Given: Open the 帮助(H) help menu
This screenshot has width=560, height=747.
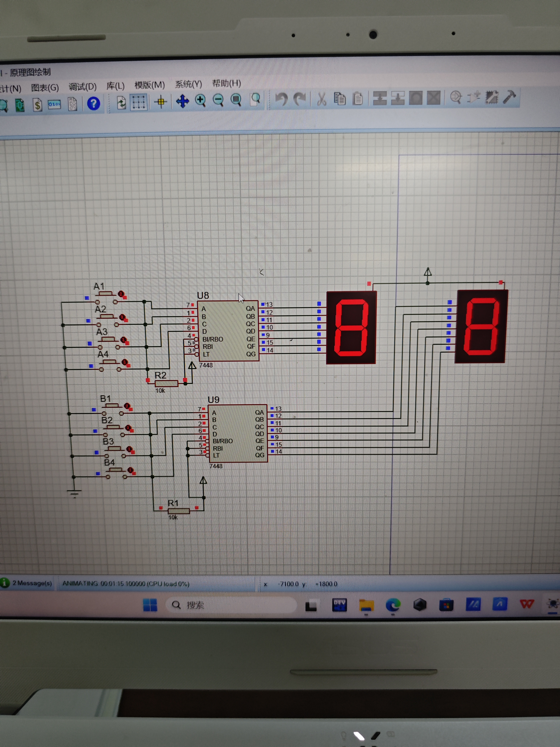Looking at the screenshot, I should click(x=227, y=83).
